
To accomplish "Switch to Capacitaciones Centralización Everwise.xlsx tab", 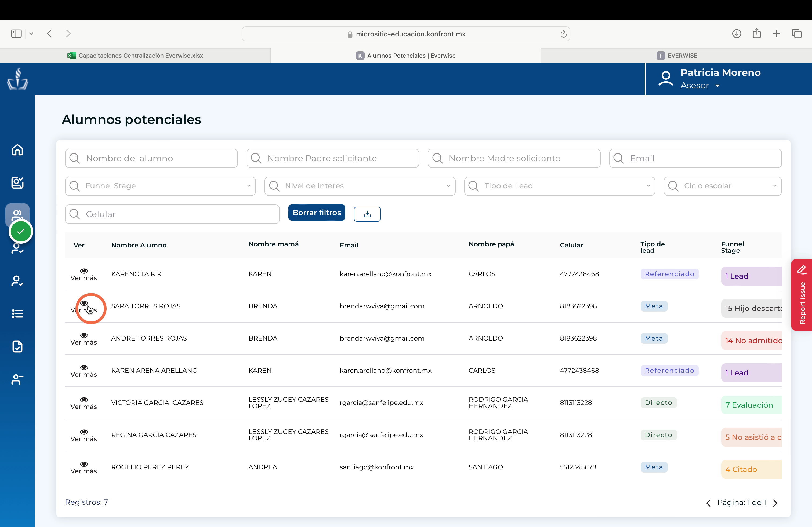I will 135,56.
